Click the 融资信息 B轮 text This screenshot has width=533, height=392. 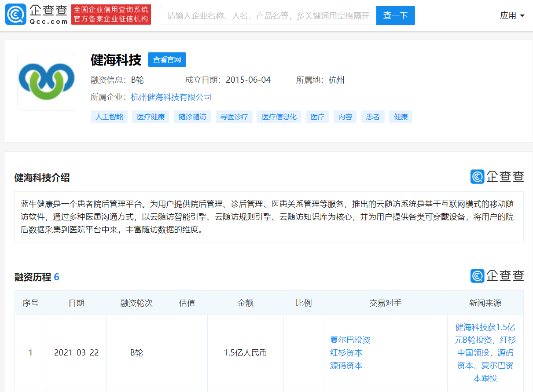[x=117, y=80]
